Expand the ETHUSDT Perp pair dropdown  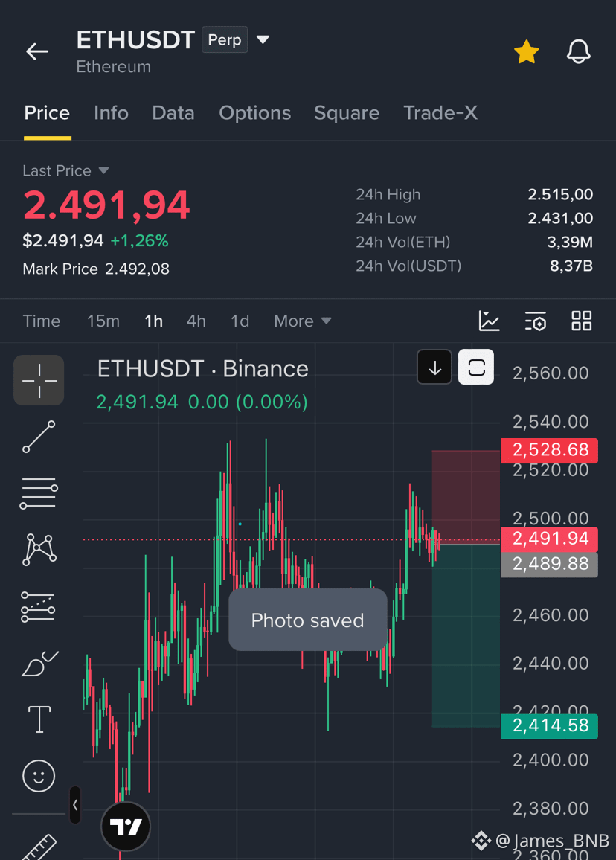[x=263, y=39]
